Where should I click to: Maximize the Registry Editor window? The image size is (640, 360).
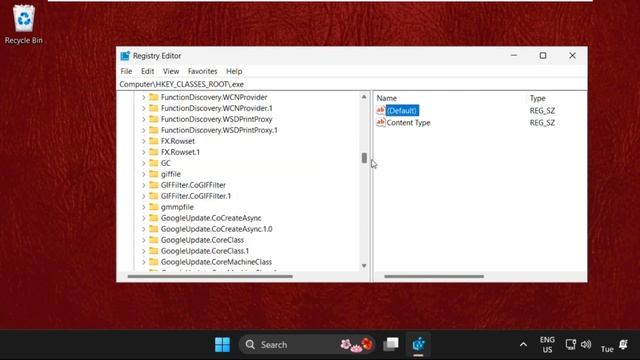click(x=543, y=56)
